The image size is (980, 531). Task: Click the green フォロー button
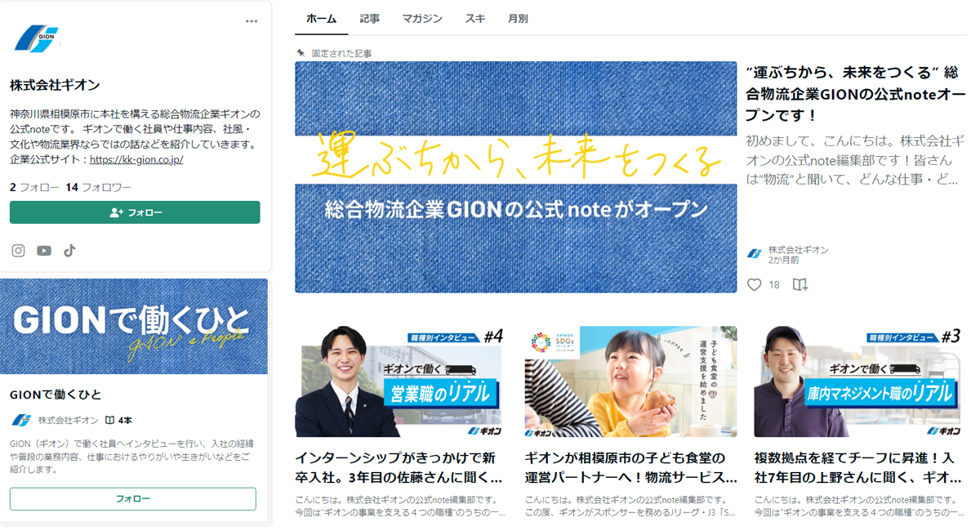[x=135, y=212]
